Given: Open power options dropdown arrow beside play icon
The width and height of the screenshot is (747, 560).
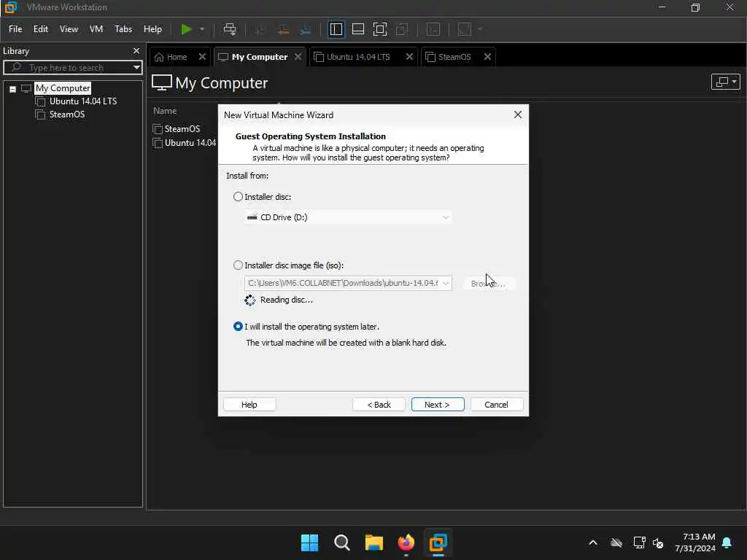Looking at the screenshot, I should [x=202, y=29].
